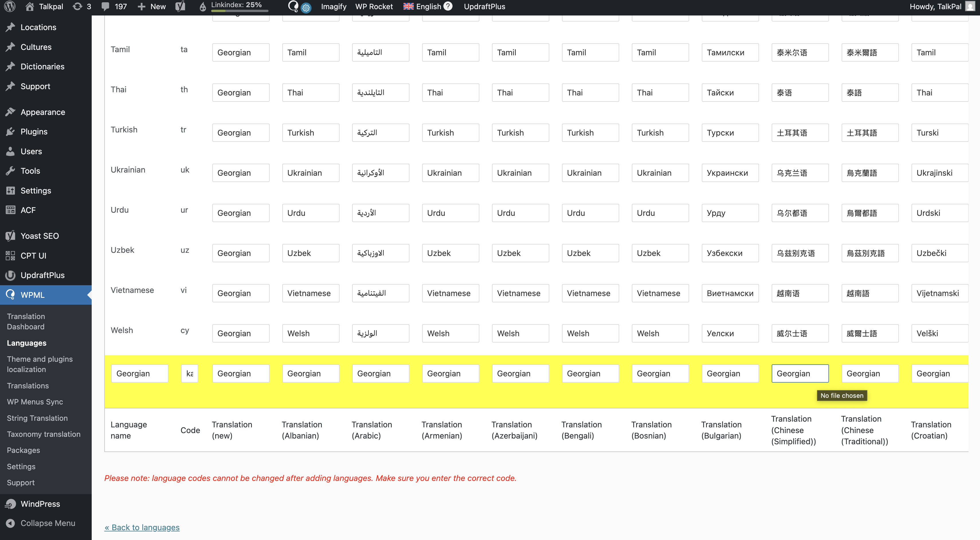Click the user avatar in the admin bar
This screenshot has width=980, height=540.
tap(970, 7)
